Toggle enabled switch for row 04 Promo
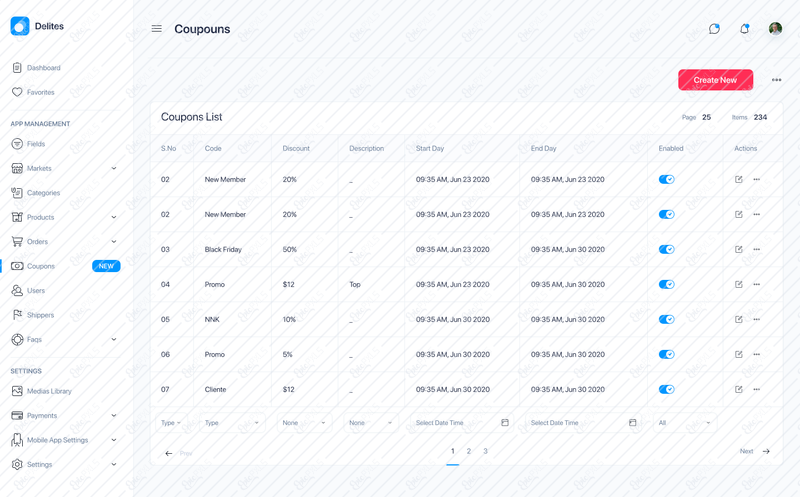Screen dimensions: 800x497 (666, 284)
